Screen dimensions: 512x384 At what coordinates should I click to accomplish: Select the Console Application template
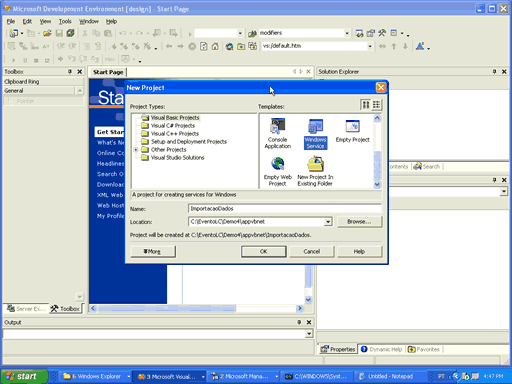click(278, 133)
